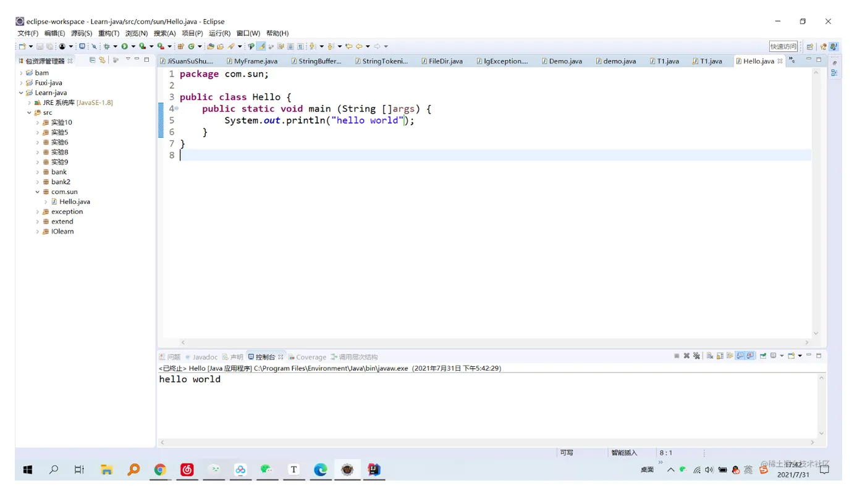Click the Run with Coverage toolbar icon

(143, 46)
